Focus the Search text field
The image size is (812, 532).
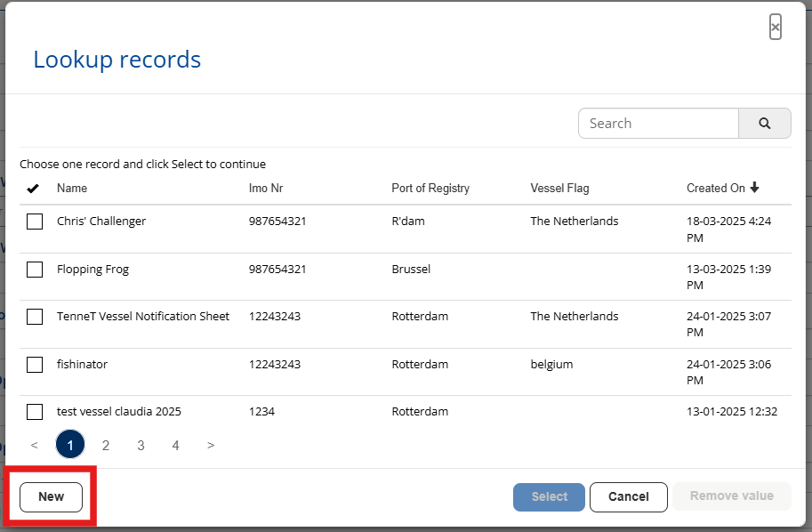click(658, 124)
